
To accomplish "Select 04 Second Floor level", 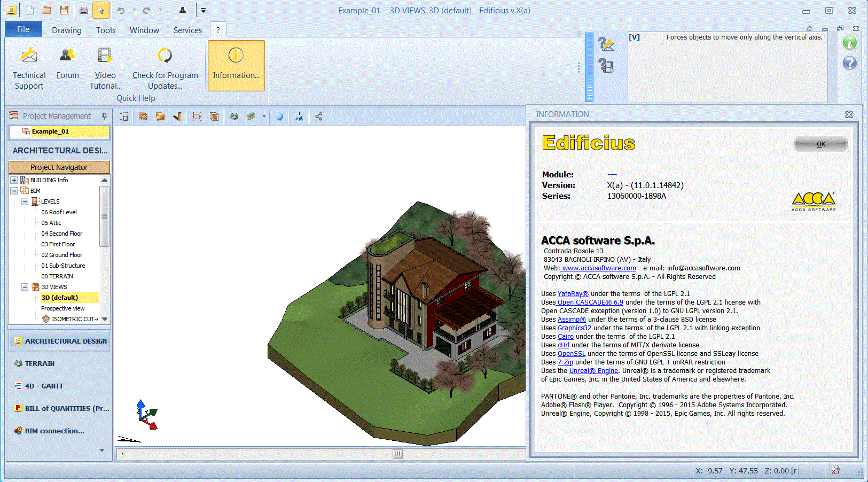I will [62, 233].
